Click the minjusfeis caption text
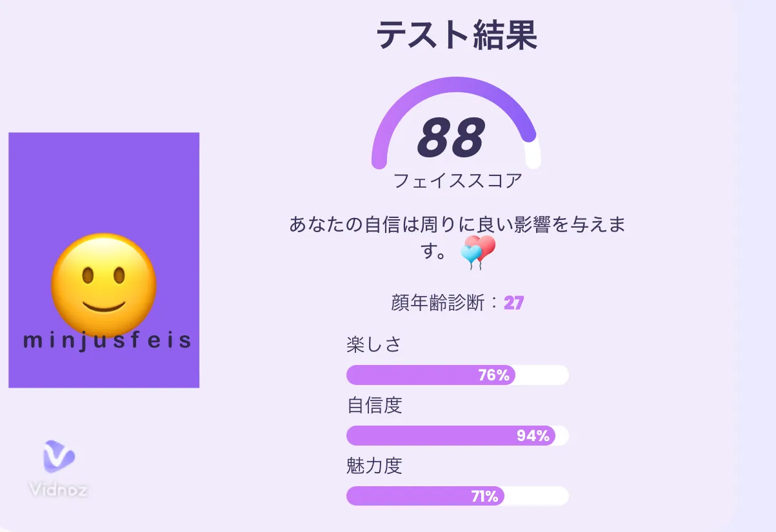This screenshot has width=776, height=532. click(107, 340)
